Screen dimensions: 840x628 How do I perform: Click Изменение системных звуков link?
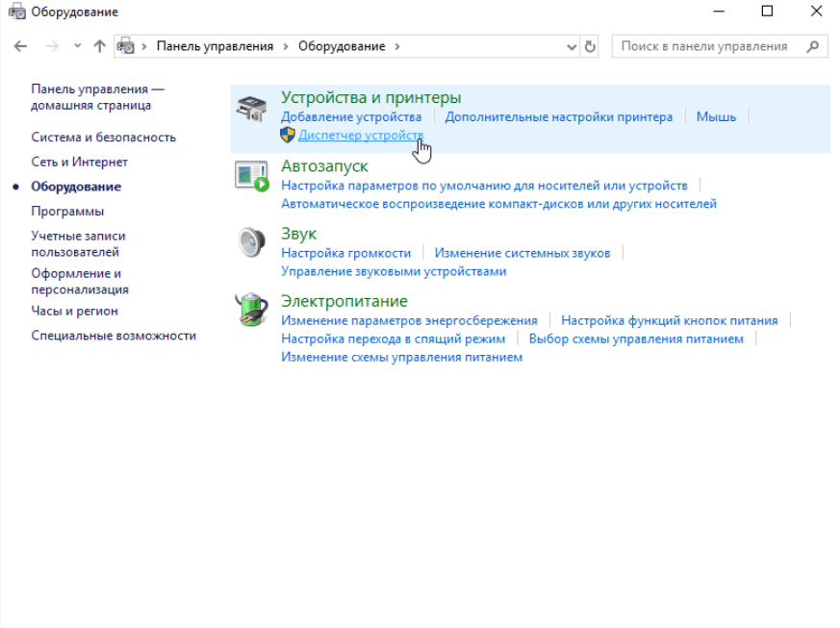click(x=522, y=253)
